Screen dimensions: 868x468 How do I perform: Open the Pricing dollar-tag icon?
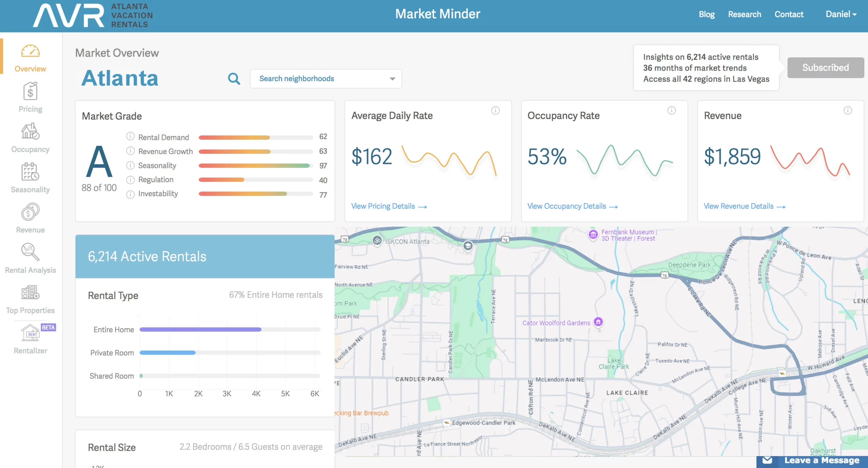31,91
